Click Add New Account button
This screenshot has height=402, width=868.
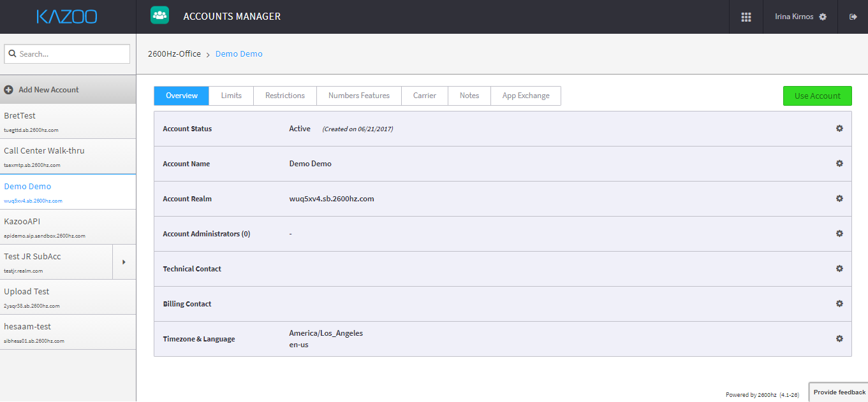pos(68,90)
